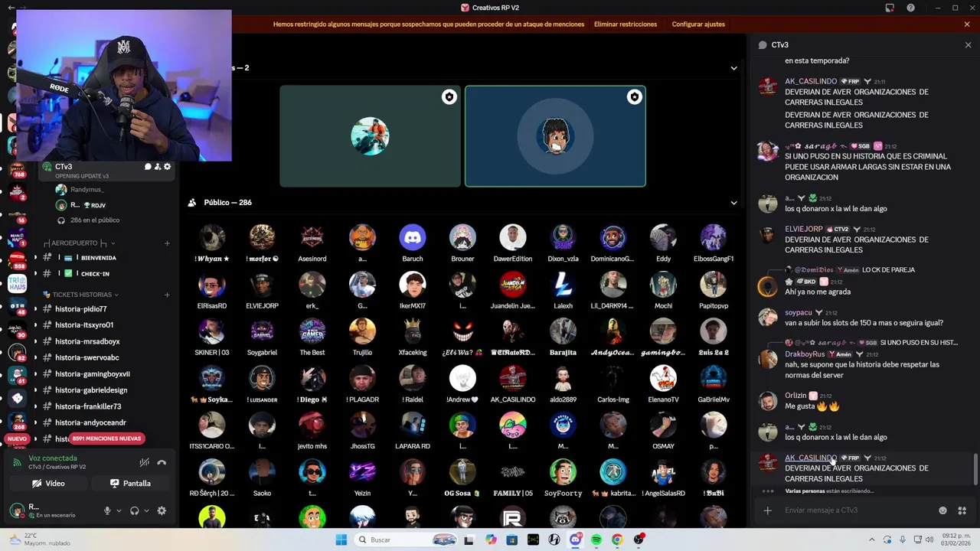This screenshot has width=980, height=551.
Task: Open the CTv3 stage chat icon
Action: 148,167
